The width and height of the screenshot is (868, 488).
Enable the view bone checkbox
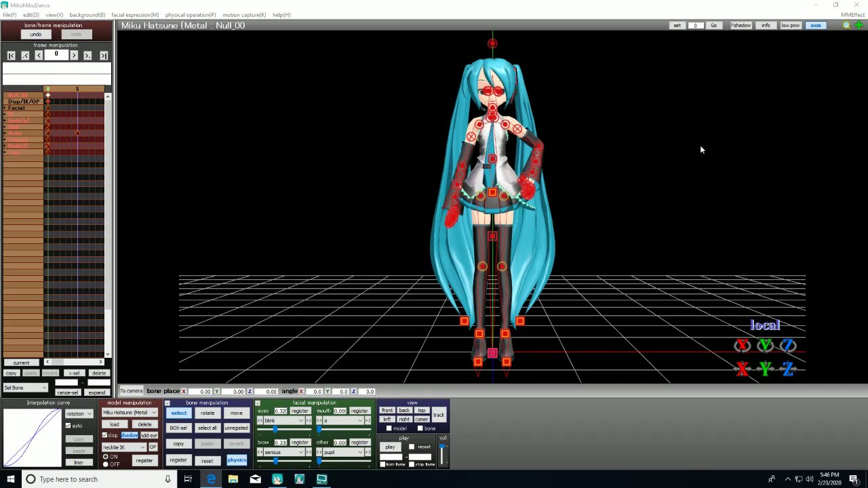point(420,428)
